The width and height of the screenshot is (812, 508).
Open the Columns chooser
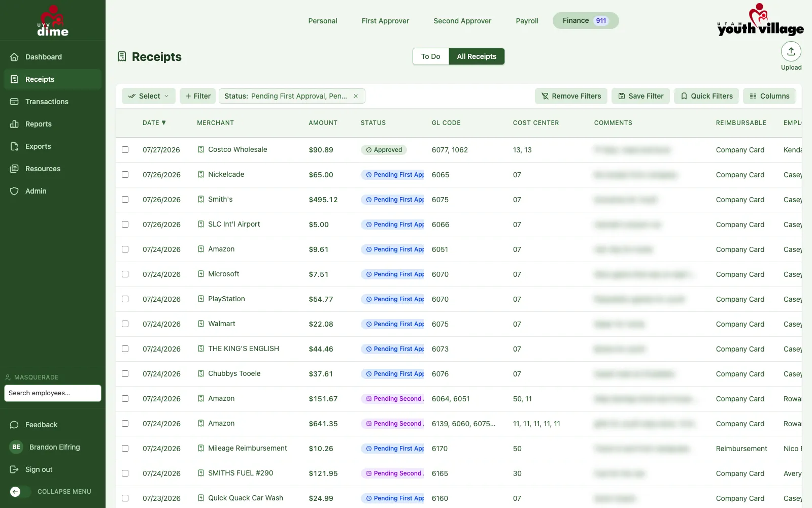coord(769,96)
